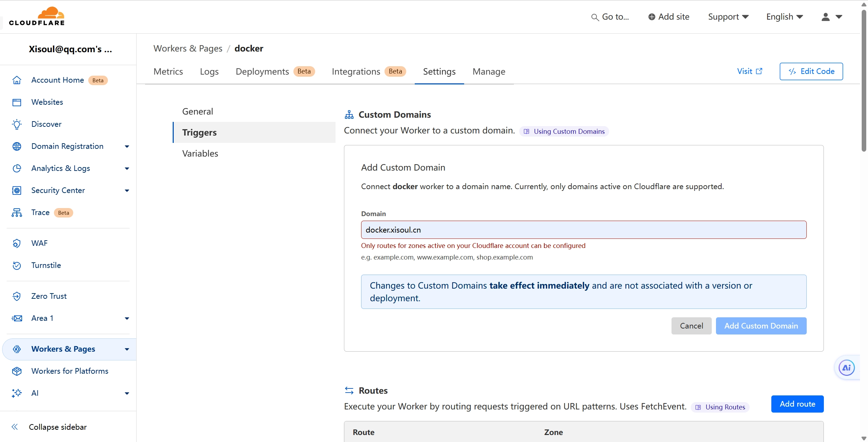Click the Add site plus icon
The image size is (868, 442).
[x=652, y=17]
